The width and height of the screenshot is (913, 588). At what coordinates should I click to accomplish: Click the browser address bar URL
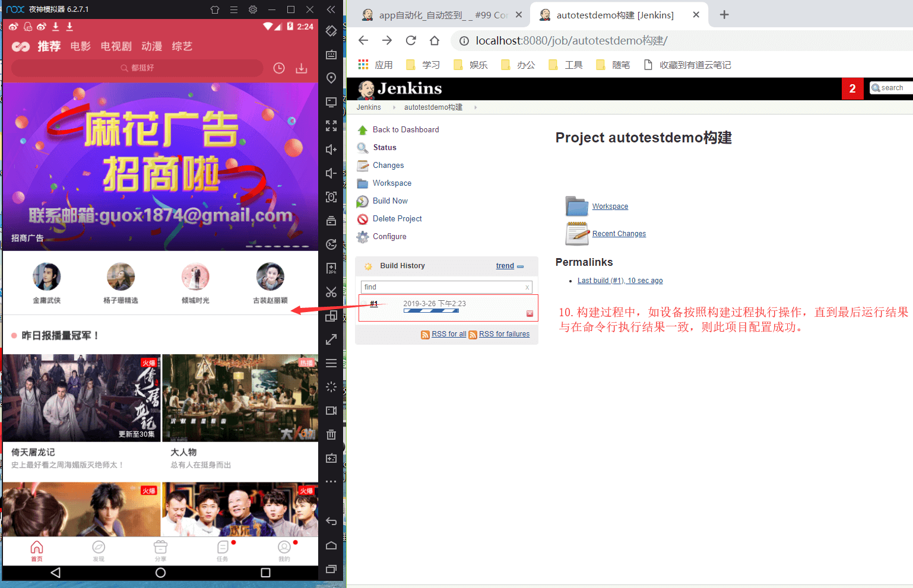[572, 40]
